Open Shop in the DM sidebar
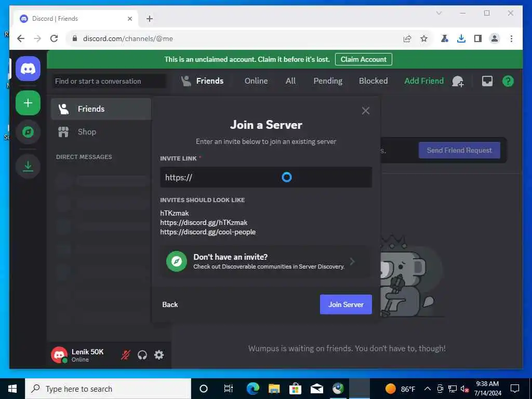532x399 pixels. point(101,132)
